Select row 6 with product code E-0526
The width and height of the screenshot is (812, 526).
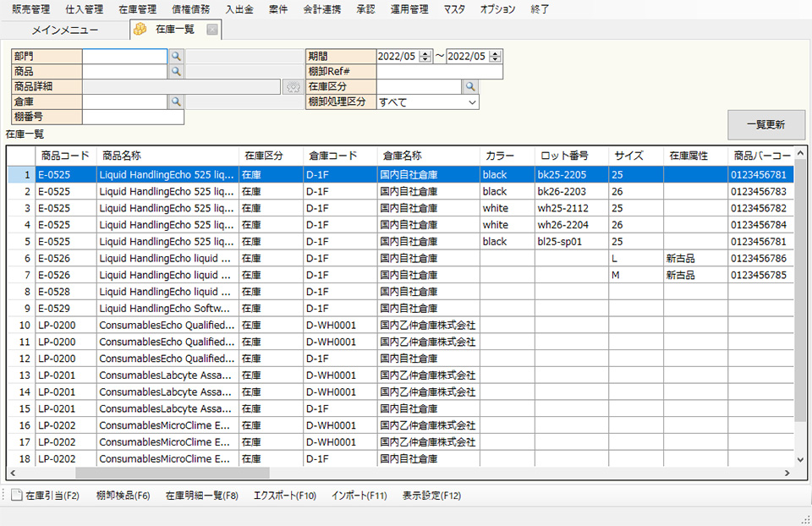[x=64, y=258]
